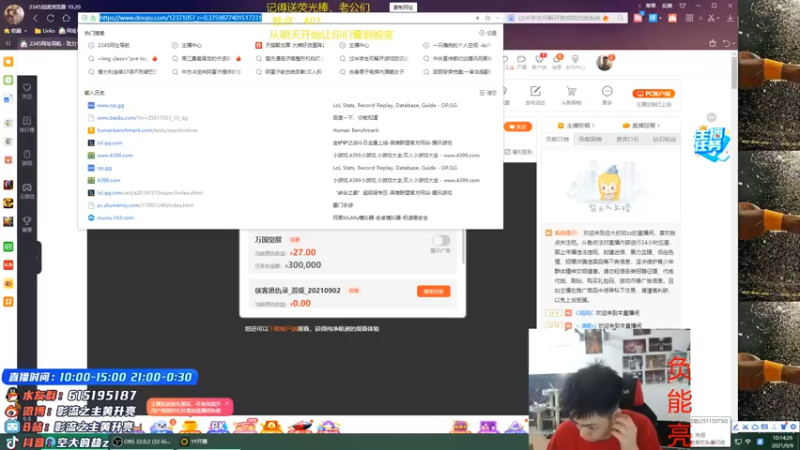Open humanbenchmark.com reactiontime history entry

click(x=147, y=130)
